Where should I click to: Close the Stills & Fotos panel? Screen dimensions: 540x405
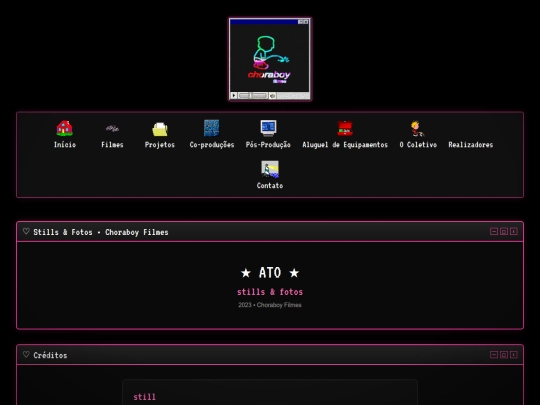(x=513, y=231)
